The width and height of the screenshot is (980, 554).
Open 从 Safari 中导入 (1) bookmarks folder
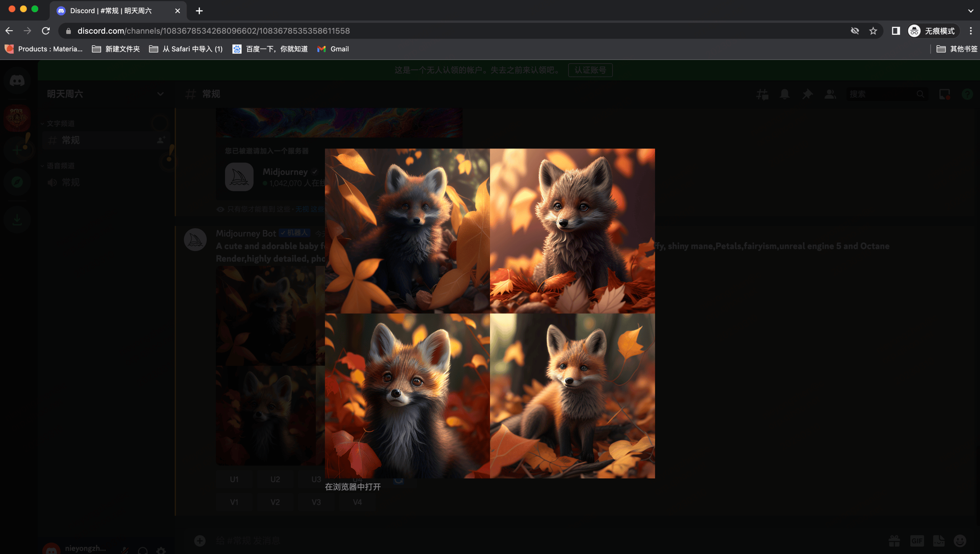point(186,49)
